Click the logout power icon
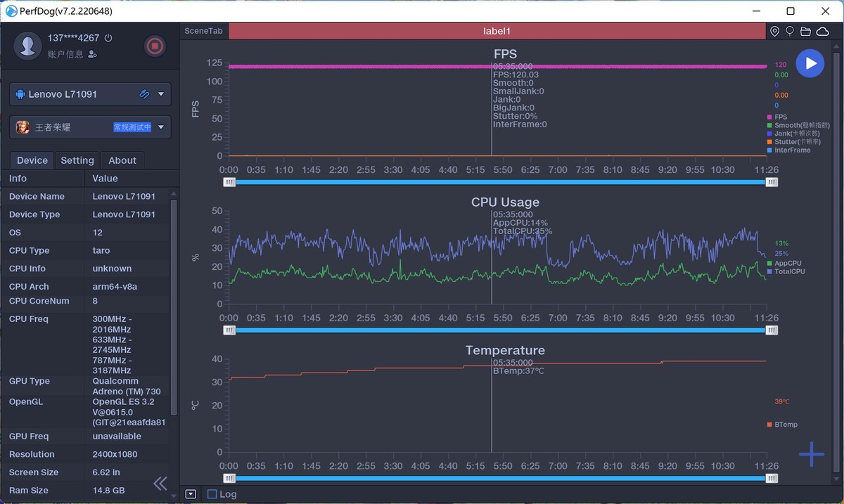Viewport: 844px width, 504px height. 108,38
